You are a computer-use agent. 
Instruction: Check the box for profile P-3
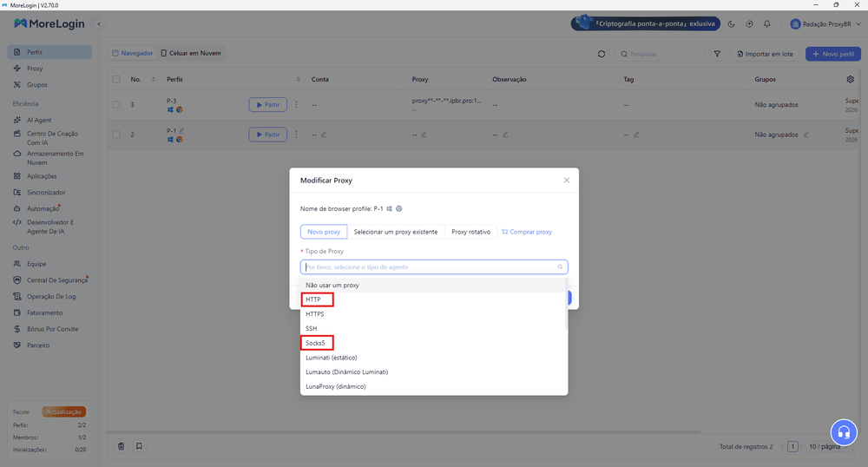(x=116, y=104)
